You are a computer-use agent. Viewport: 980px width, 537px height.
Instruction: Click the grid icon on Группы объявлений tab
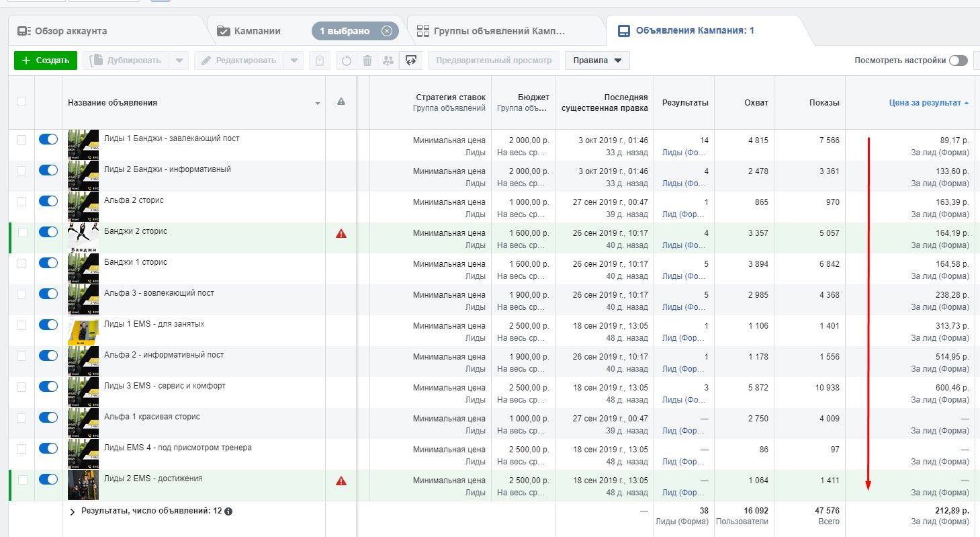tap(423, 31)
